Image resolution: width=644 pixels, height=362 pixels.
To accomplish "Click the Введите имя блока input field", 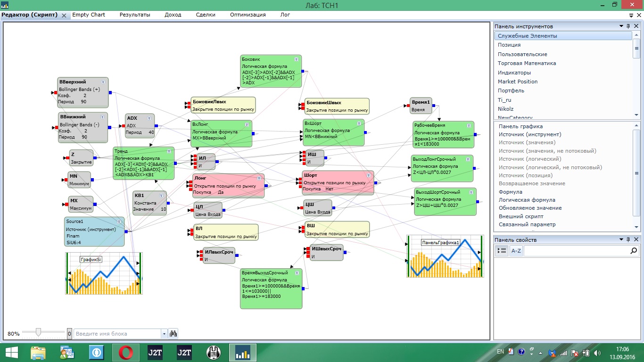I will point(118,334).
